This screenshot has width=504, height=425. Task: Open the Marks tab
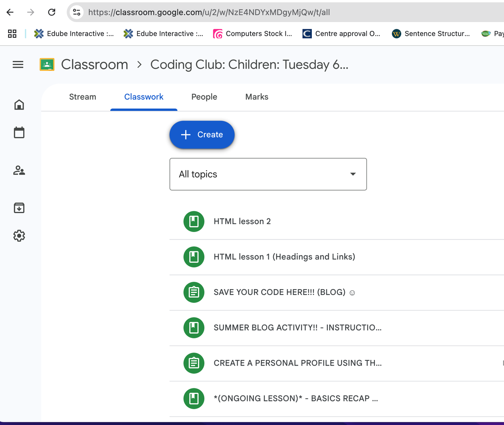pyautogui.click(x=257, y=97)
